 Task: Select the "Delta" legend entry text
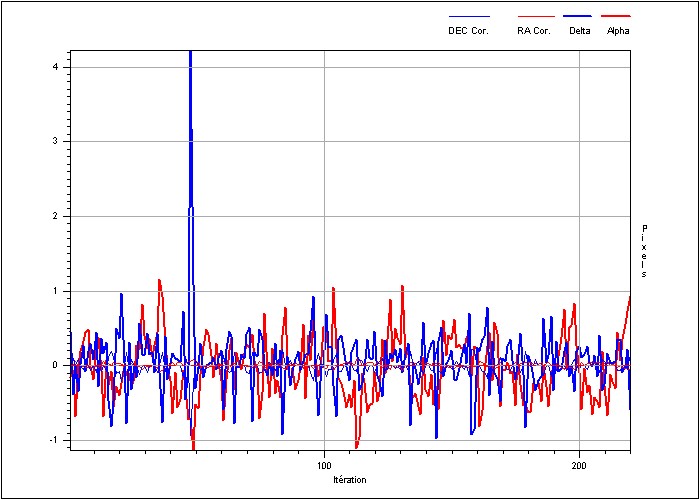point(580,31)
